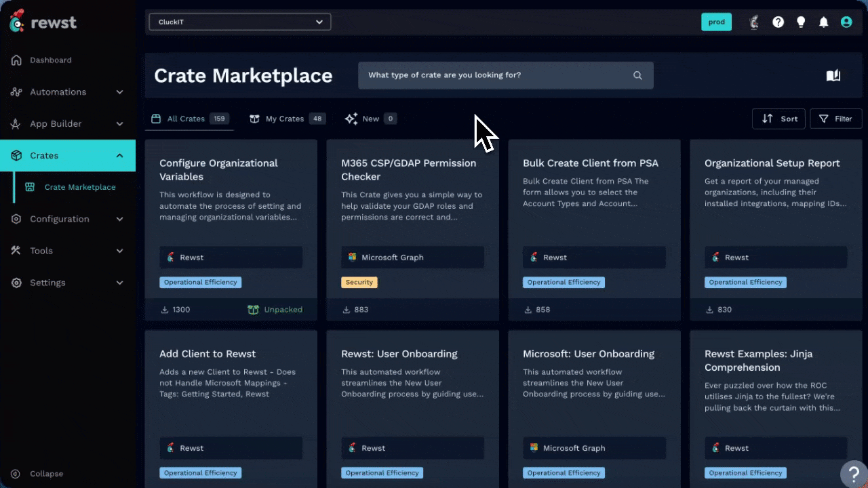This screenshot has width=868, height=488.
Task: Open the Dashboard page
Action: click(50, 60)
